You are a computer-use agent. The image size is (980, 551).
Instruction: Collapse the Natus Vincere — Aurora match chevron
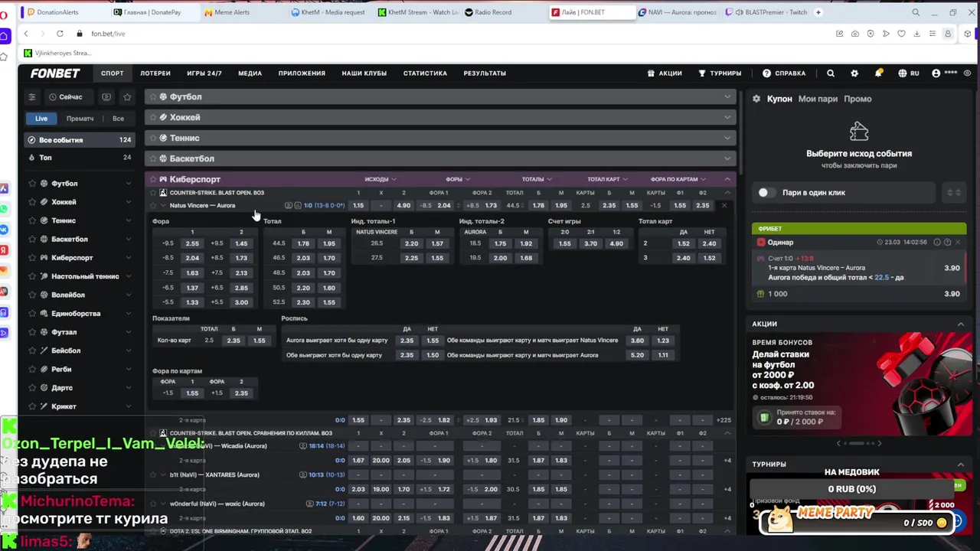pyautogui.click(x=163, y=205)
